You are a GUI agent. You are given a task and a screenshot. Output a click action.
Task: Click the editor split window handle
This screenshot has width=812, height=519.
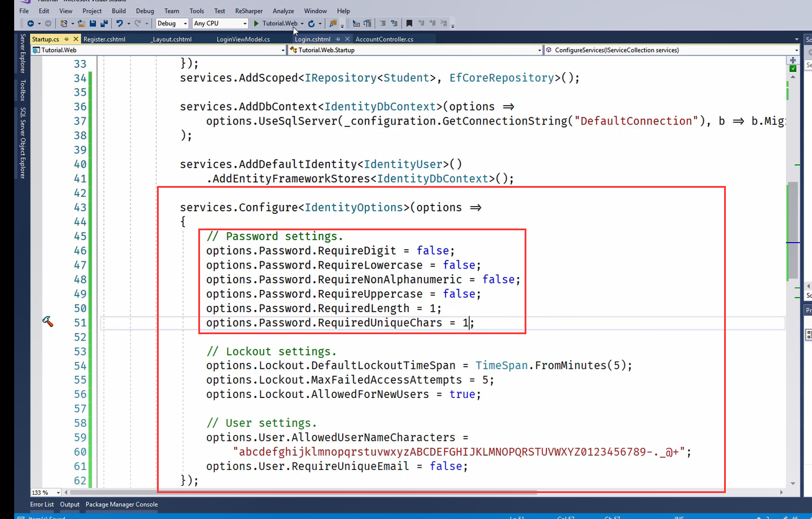793,60
